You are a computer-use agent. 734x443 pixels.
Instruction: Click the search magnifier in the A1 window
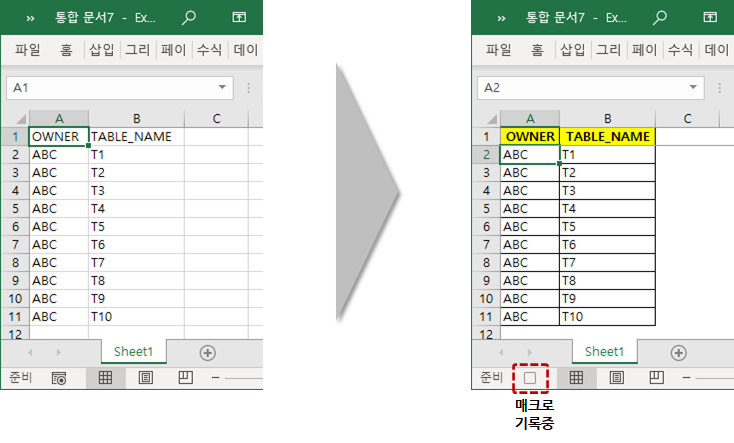pos(189,18)
